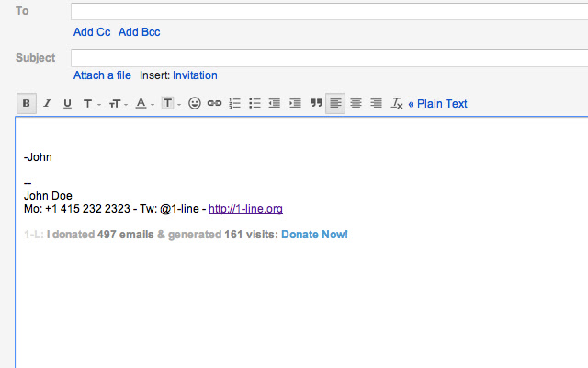Decrease indent of text
Screen dimensions: 588x368
click(x=275, y=104)
